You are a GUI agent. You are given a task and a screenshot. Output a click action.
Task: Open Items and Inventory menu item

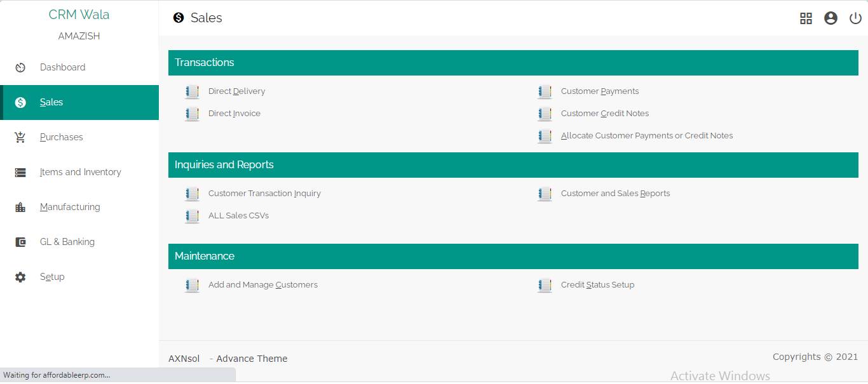click(80, 172)
